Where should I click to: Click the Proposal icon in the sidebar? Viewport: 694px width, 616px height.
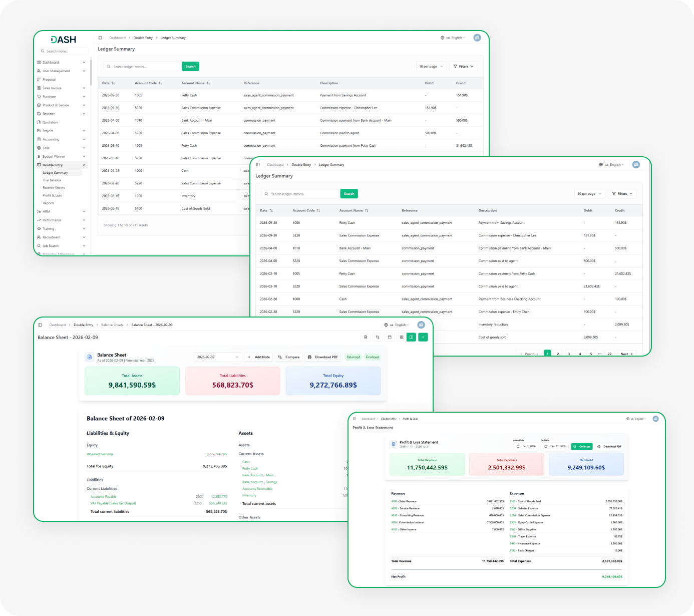point(39,80)
